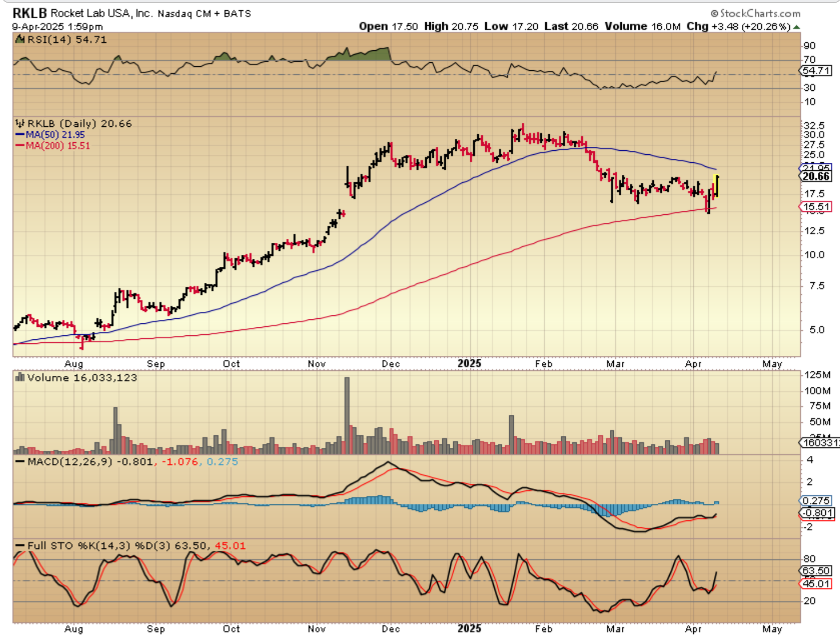Click the 30 oversold level on RSI axis
The image size is (840, 635).
pos(810,88)
